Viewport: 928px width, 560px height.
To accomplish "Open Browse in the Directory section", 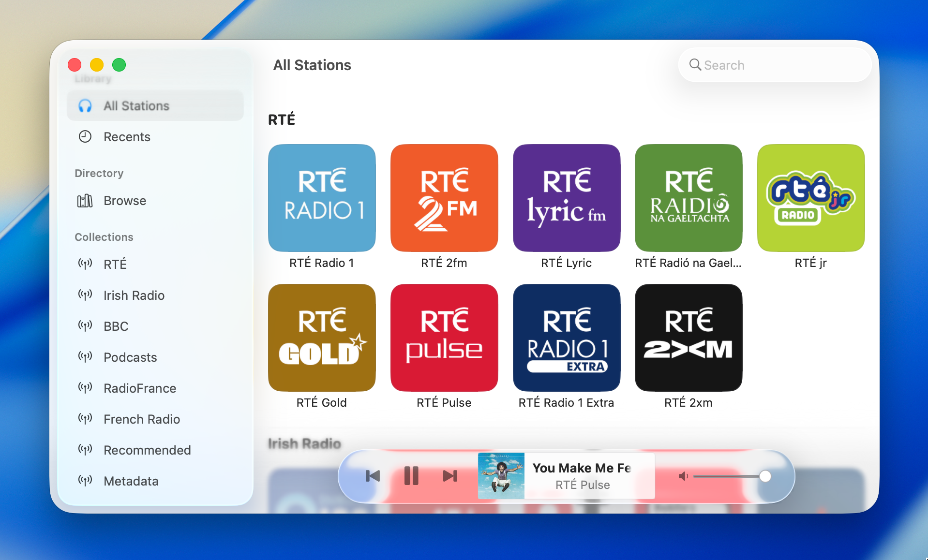I will pyautogui.click(x=155, y=201).
